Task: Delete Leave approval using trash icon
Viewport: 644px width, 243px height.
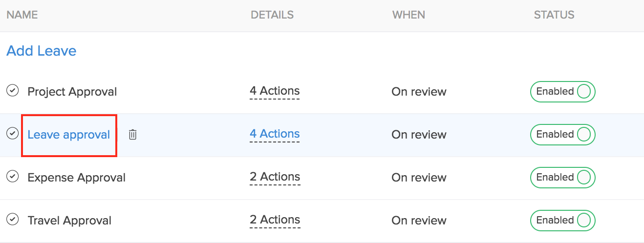Action: click(132, 135)
